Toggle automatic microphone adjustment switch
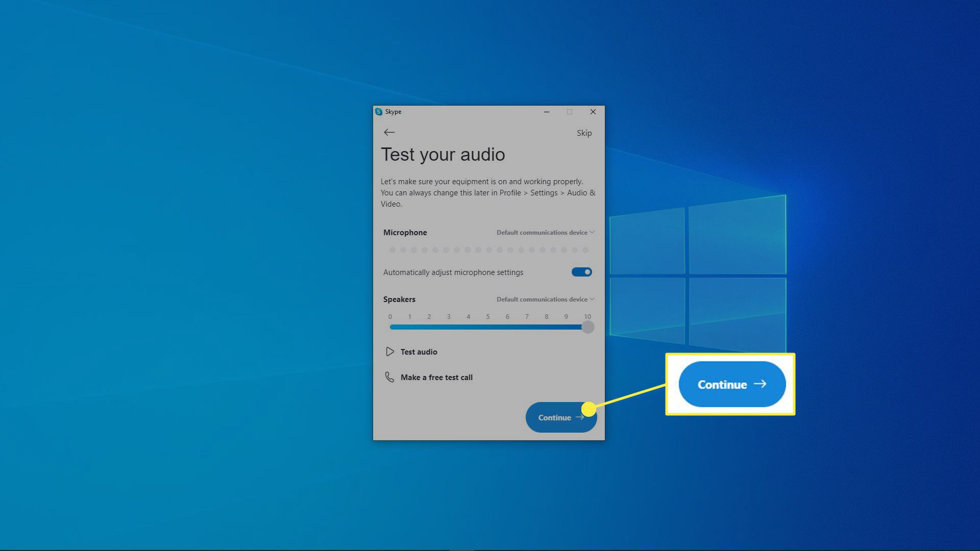Image resolution: width=980 pixels, height=551 pixels. tap(581, 272)
